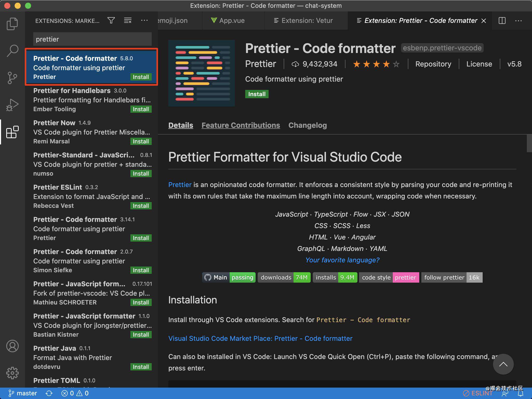Image resolution: width=532 pixels, height=399 pixels.
Task: Open Extensions panel more actions menu
Action: point(144,21)
